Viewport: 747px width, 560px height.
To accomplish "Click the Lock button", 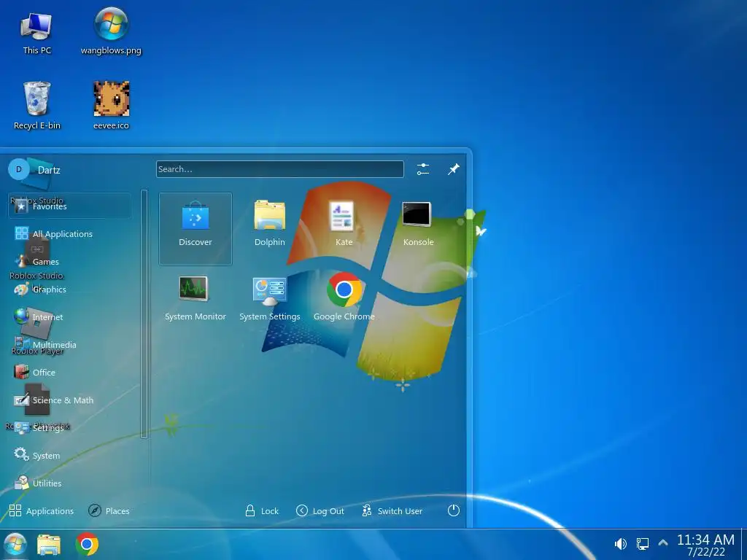I will 262,511.
